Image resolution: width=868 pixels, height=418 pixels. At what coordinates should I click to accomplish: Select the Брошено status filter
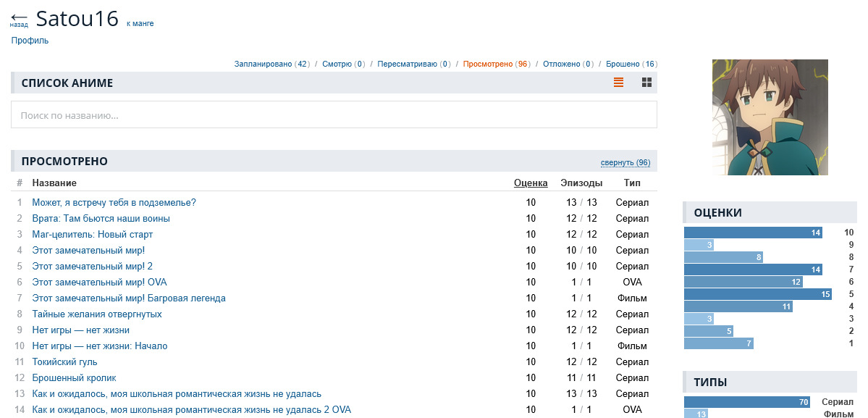click(x=623, y=64)
